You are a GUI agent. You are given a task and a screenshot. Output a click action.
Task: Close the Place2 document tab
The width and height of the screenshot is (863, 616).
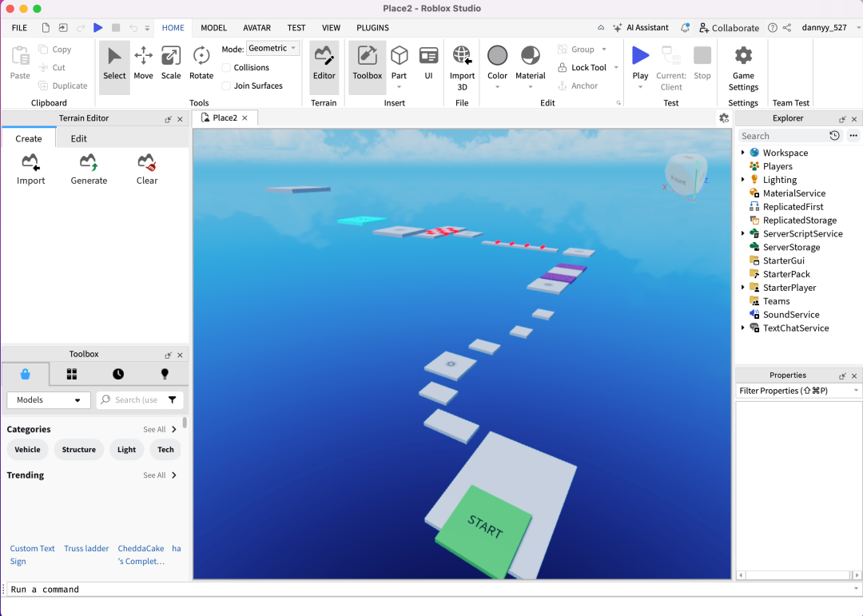click(x=245, y=117)
